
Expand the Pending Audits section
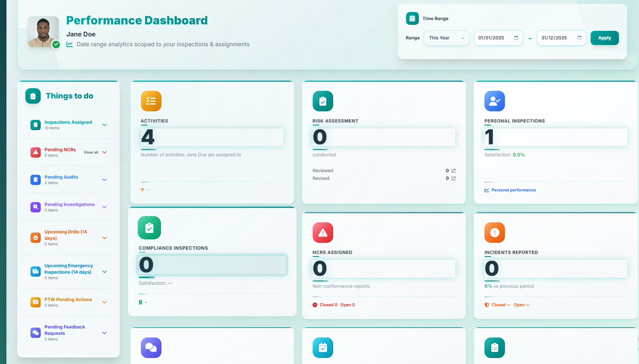point(105,180)
